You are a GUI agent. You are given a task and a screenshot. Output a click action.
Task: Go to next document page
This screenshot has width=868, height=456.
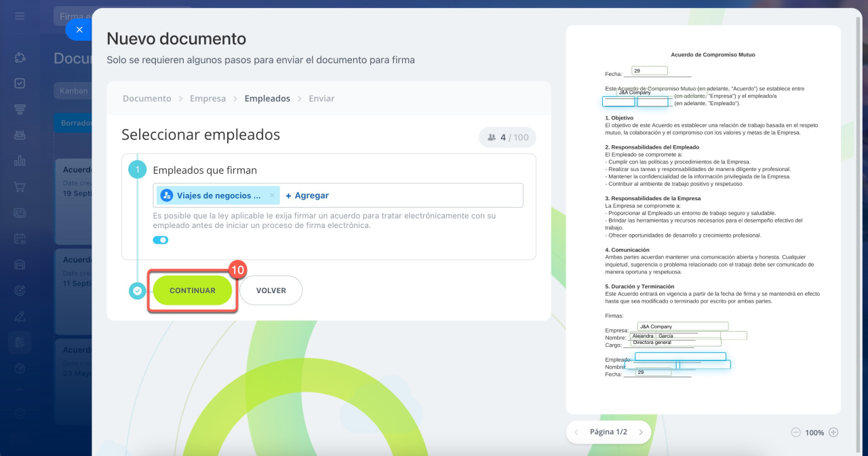click(x=640, y=432)
